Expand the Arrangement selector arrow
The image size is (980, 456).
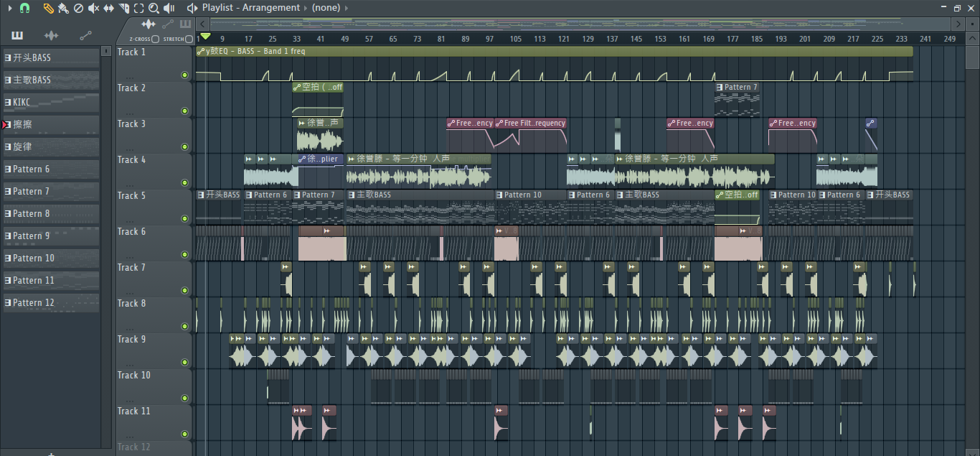(x=305, y=8)
